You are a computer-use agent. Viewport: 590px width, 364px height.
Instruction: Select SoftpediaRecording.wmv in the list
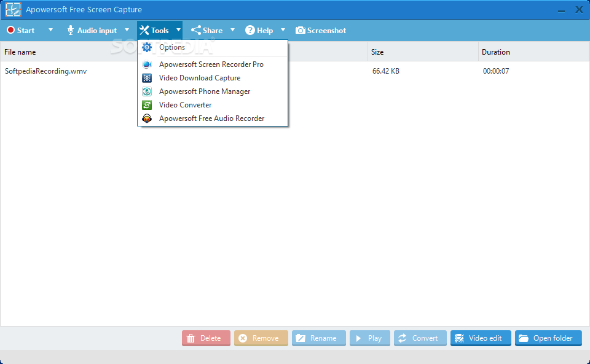(46, 71)
